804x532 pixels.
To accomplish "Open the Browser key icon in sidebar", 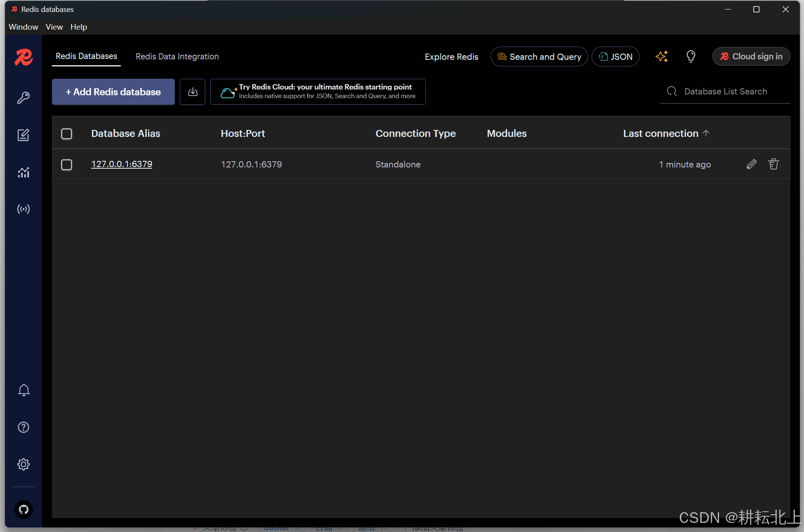I will click(24, 98).
